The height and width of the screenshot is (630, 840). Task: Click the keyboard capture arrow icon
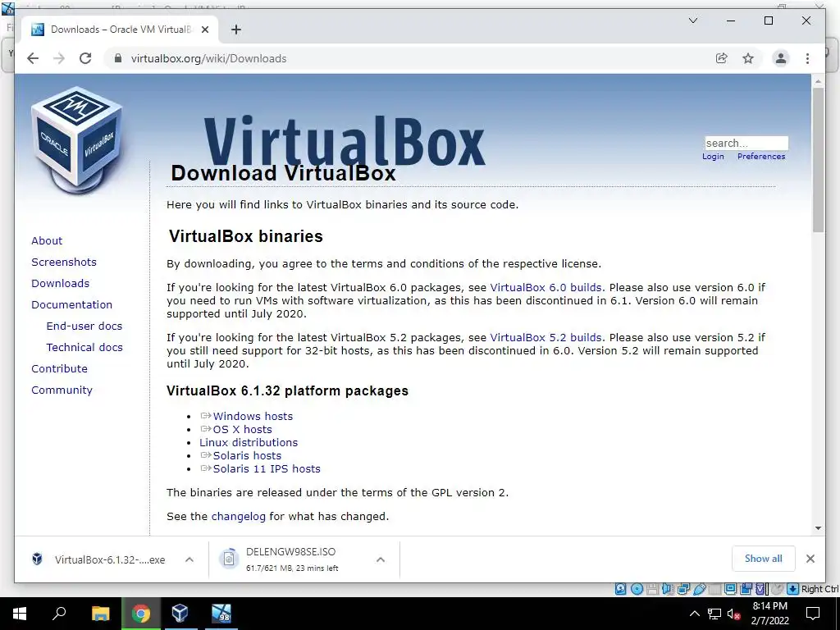coord(793,589)
